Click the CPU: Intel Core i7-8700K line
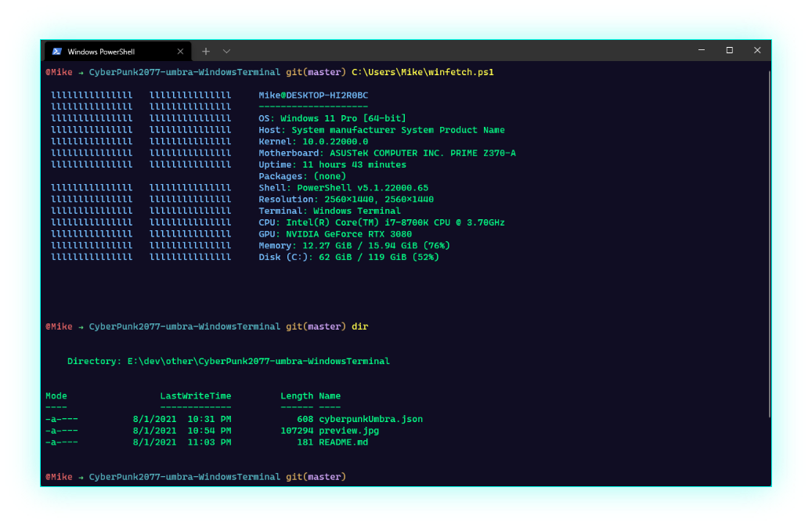This screenshot has height=527, width=812. point(381,222)
